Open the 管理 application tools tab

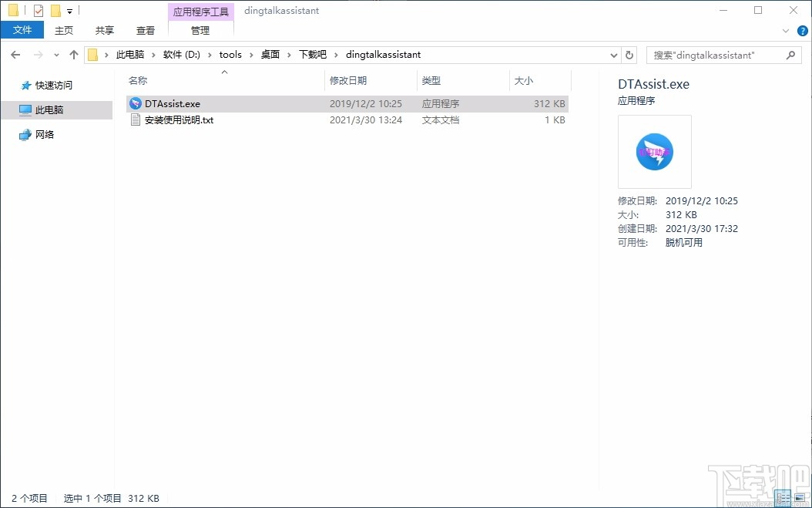(201, 31)
